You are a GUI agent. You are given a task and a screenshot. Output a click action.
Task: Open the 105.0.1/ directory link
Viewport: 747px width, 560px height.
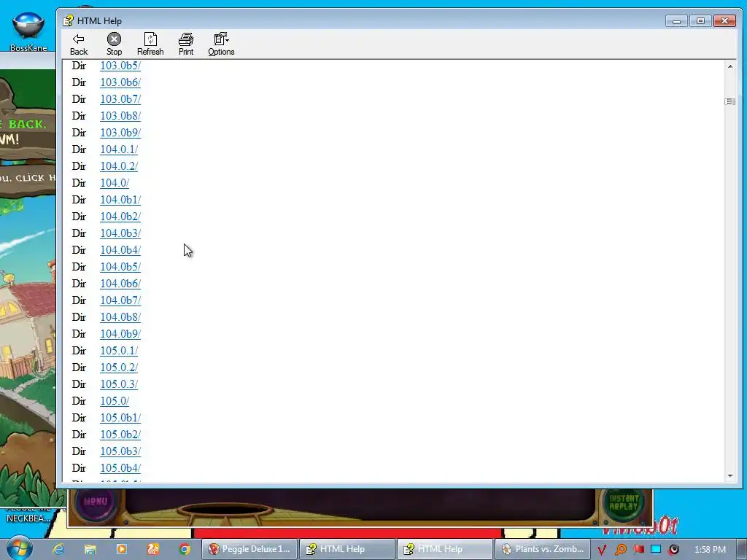tap(119, 351)
